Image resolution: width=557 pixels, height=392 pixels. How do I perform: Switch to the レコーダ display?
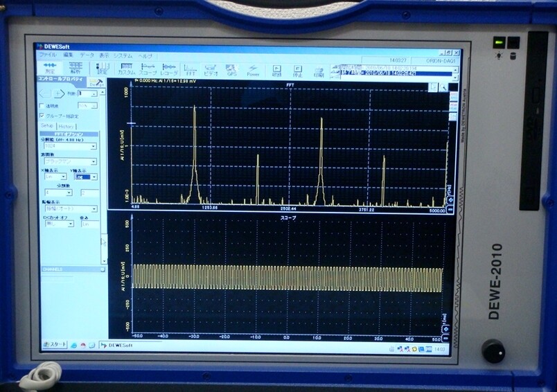169,69
